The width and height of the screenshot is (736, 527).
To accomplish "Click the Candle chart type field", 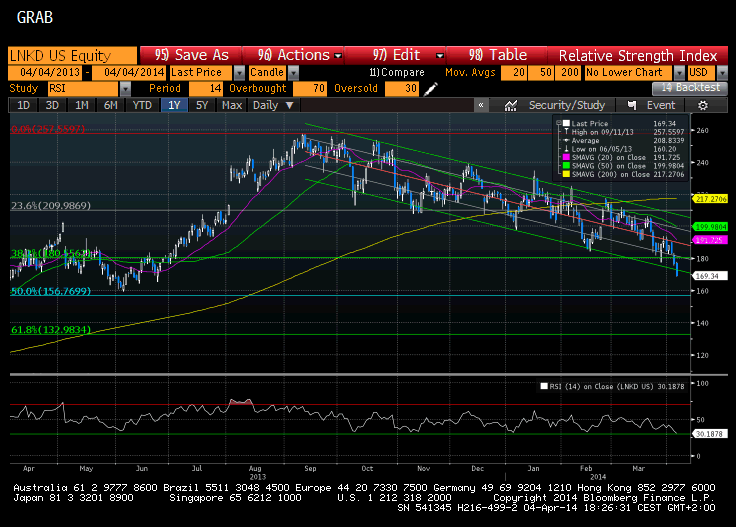I will point(268,73).
